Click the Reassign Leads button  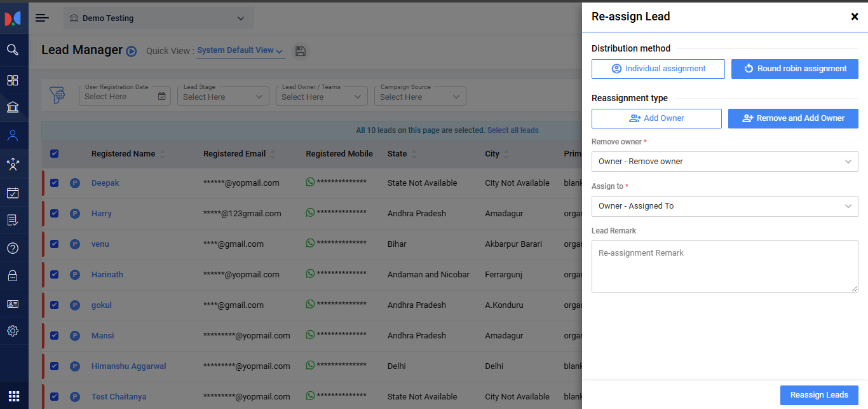[x=818, y=395]
